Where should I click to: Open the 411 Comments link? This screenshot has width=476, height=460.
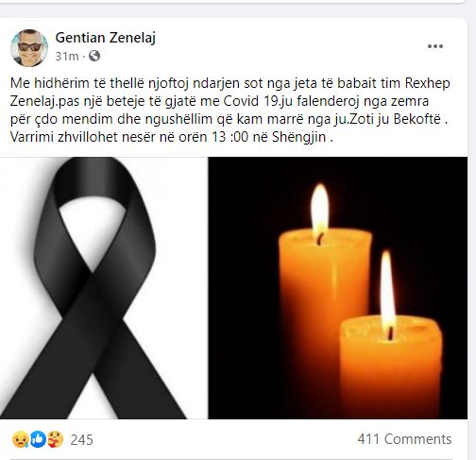point(404,439)
